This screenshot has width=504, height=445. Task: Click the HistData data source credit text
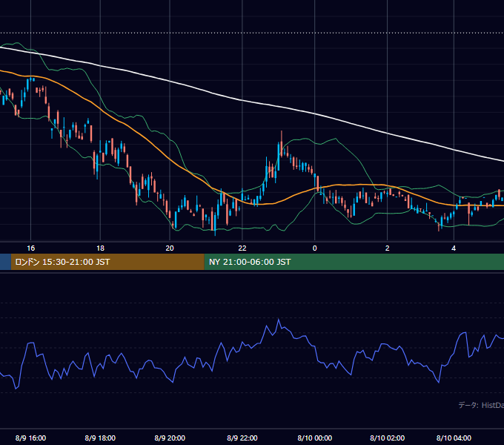481,405
